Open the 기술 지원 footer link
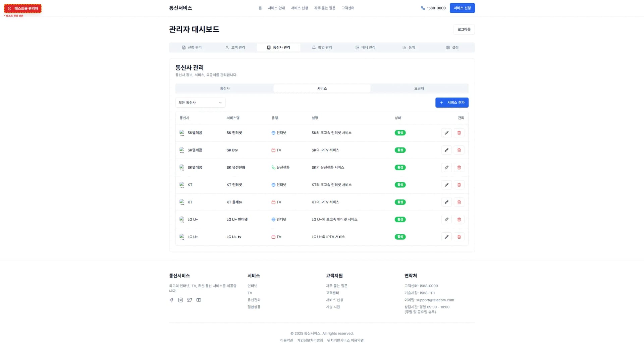Viewport: 644px width, 355px height. (333, 307)
